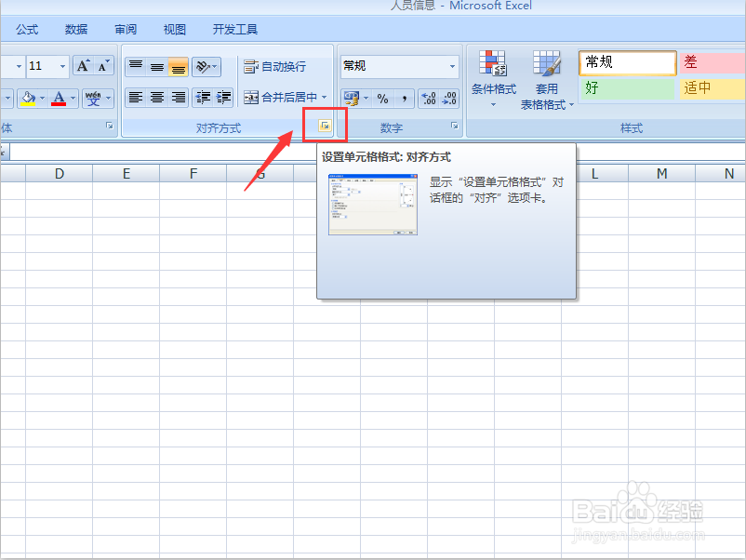This screenshot has height=560, width=746.
Task: Open 套用表格格式 table styles
Action: point(547,79)
